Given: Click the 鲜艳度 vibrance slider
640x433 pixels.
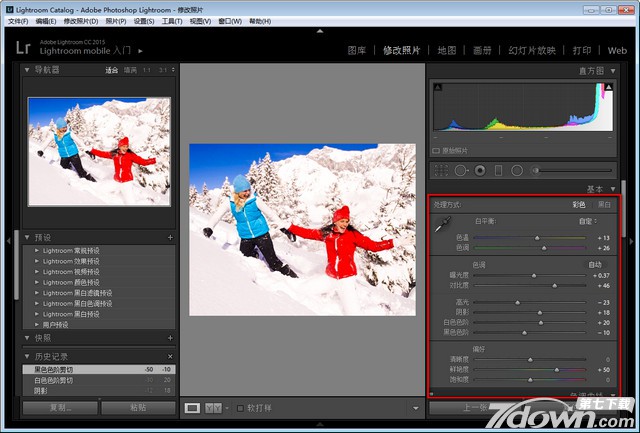Looking at the screenshot, I should pyautogui.click(x=530, y=370).
